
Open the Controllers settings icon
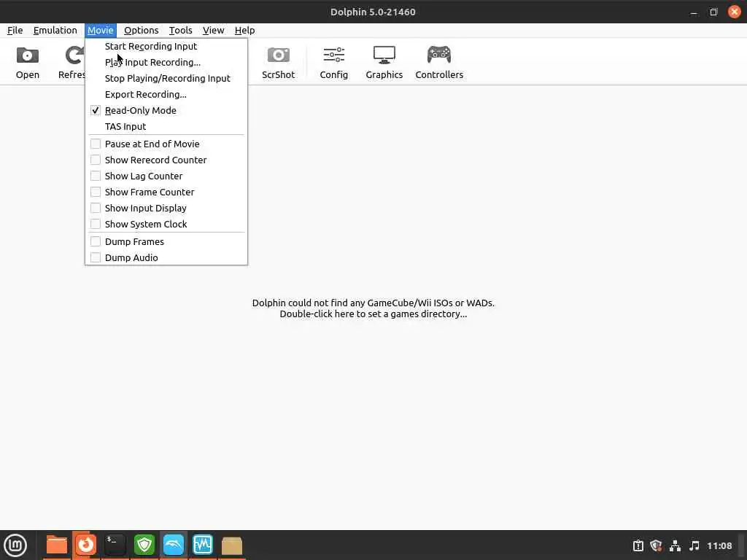click(x=438, y=62)
